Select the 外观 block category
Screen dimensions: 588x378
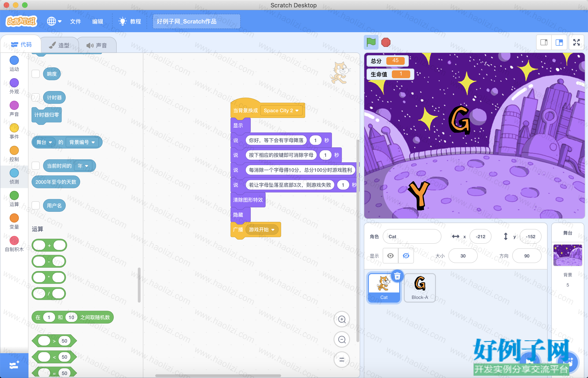tap(14, 86)
